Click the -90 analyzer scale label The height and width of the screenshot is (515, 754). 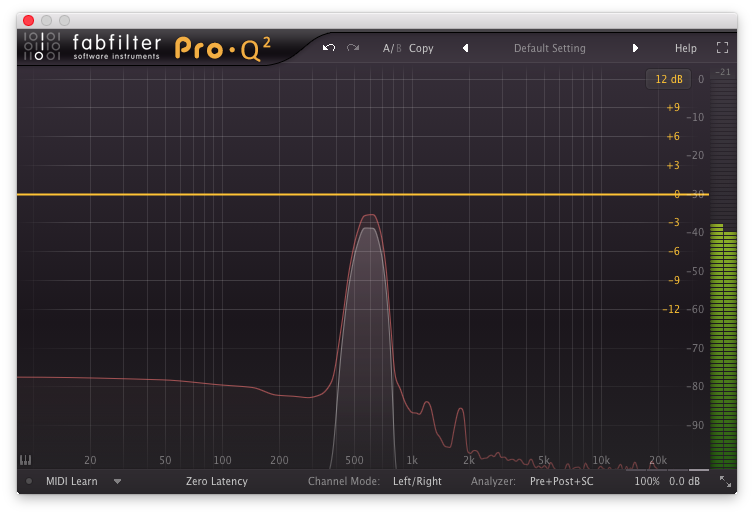tap(695, 425)
